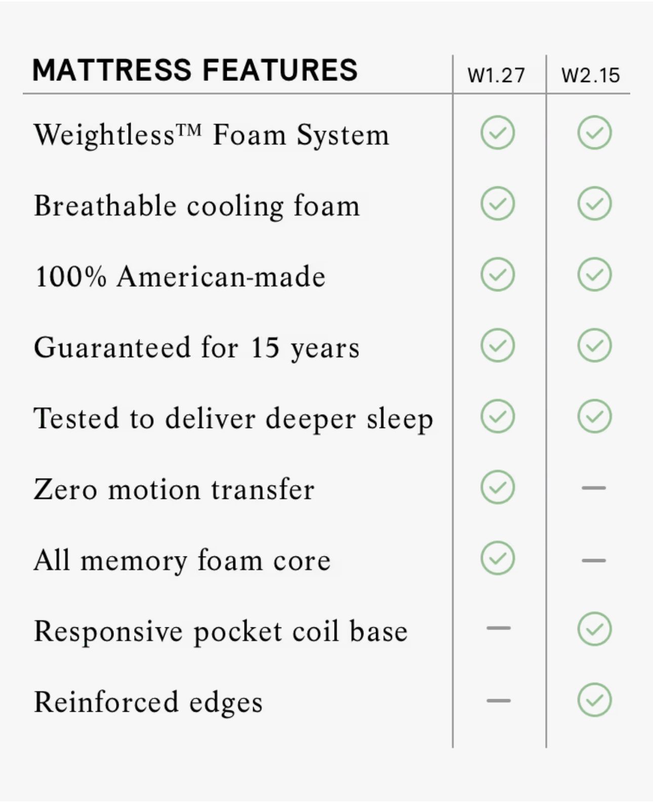Click the Guaranteed for 15 years label
Viewport: 653px width, 812px height.
tap(196, 348)
